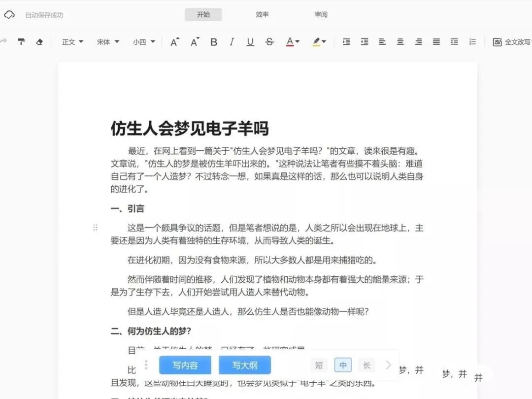
Task: Toggle underline formatting
Action: [250, 42]
